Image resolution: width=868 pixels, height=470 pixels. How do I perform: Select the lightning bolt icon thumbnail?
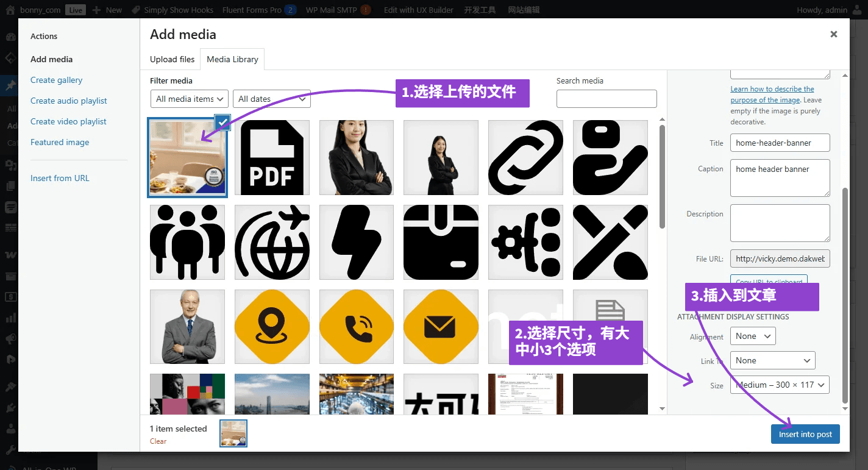(x=356, y=242)
